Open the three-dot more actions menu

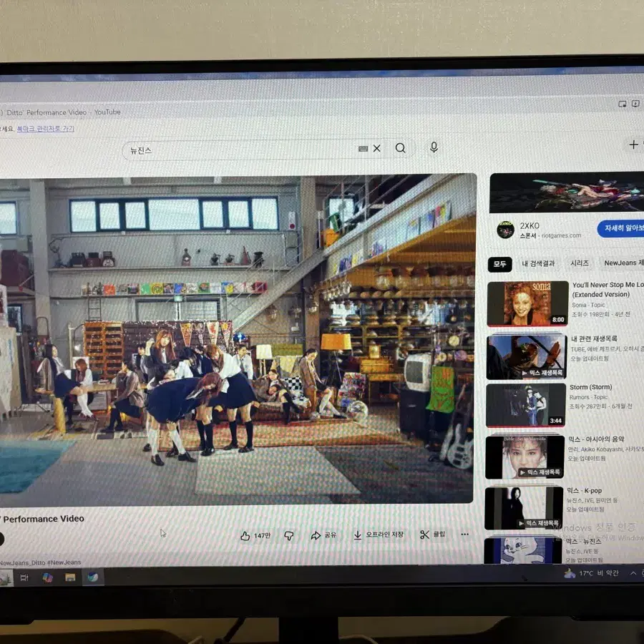pyautogui.click(x=464, y=535)
